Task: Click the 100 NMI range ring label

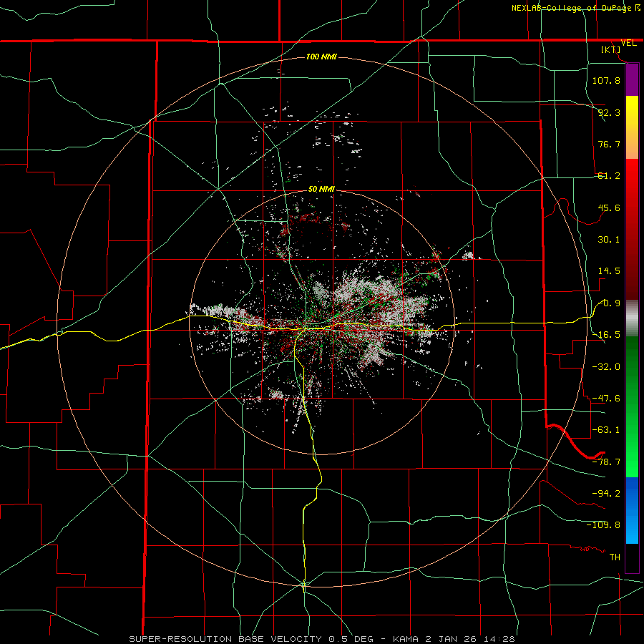Action: (x=321, y=57)
